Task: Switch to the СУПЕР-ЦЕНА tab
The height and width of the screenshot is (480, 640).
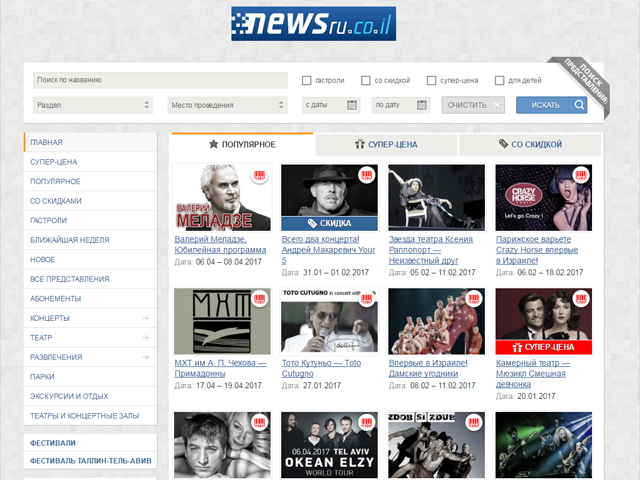Action: pyautogui.click(x=386, y=144)
